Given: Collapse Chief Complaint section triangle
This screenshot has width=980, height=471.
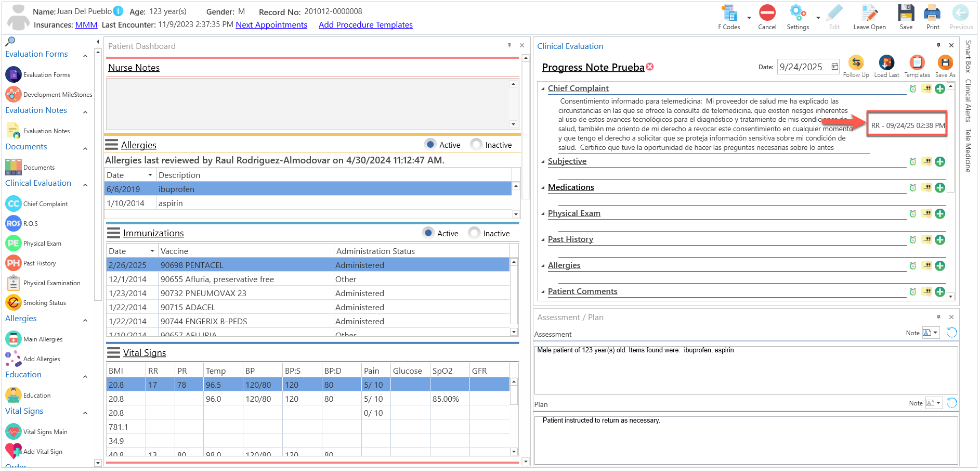Looking at the screenshot, I should pos(543,89).
